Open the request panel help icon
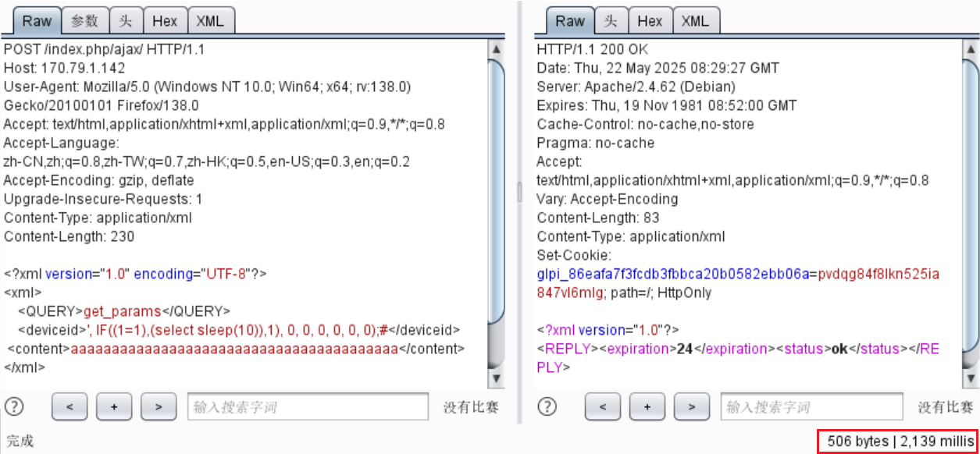The height and width of the screenshot is (454, 980). [x=15, y=406]
